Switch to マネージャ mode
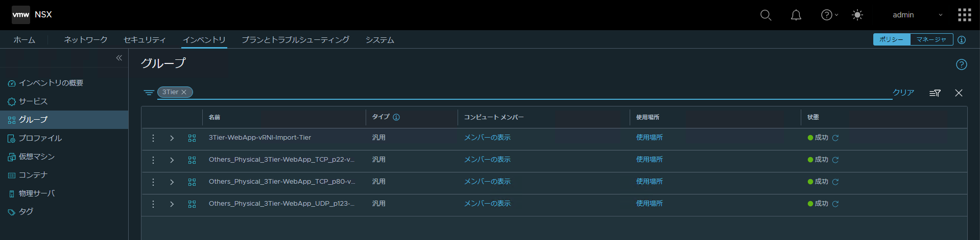Screen dimensions: 980x240 point(931,39)
